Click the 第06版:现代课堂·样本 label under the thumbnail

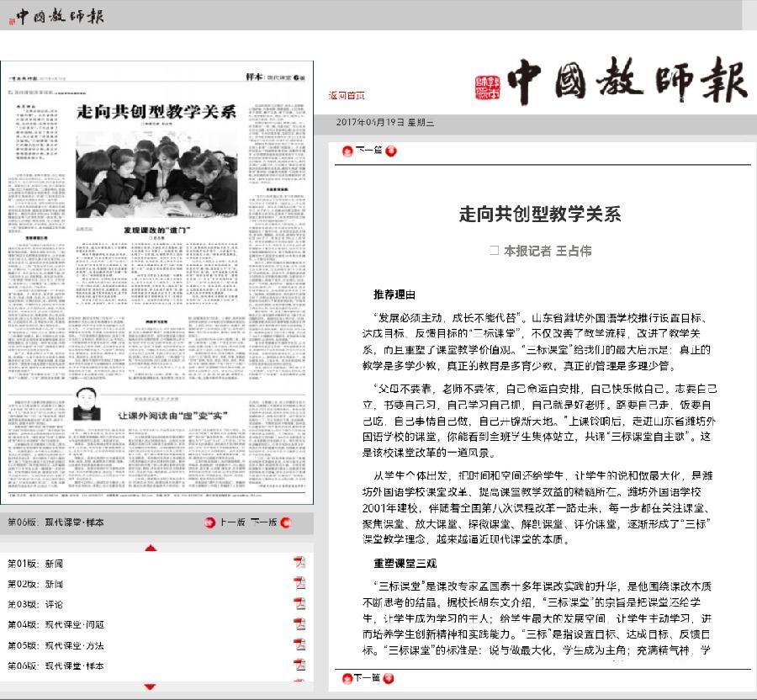coord(56,522)
